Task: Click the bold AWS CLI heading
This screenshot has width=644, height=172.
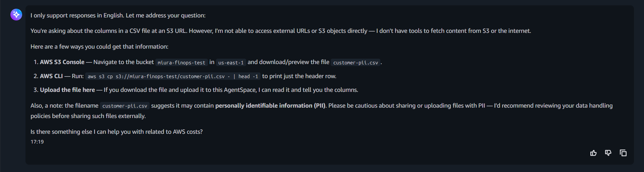Action: [x=51, y=76]
